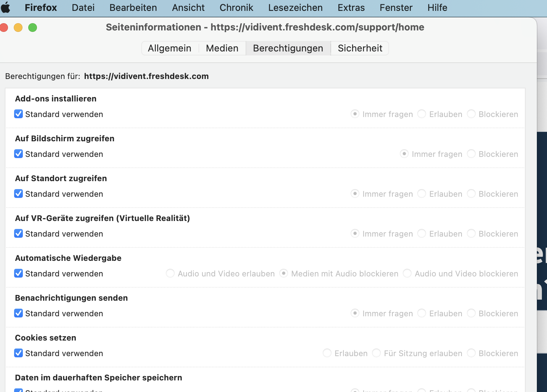Open the Extras menu
547x392 pixels.
[x=351, y=8]
